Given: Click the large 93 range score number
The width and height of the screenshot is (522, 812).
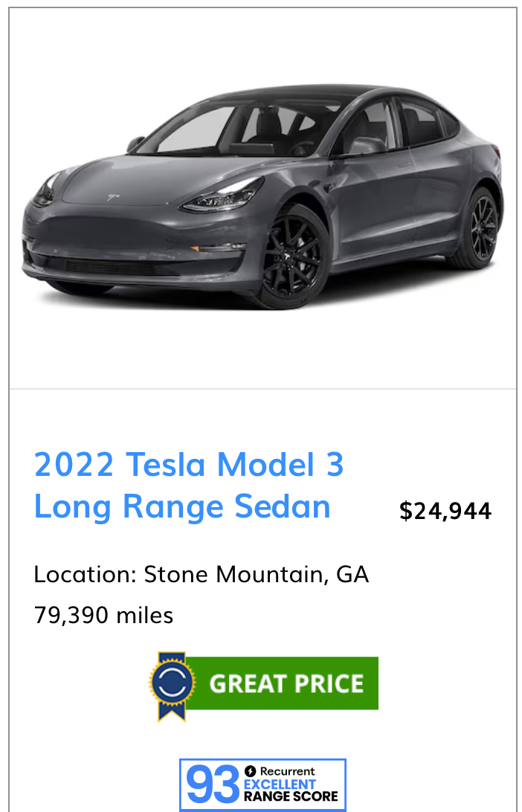Looking at the screenshot, I should (x=213, y=786).
